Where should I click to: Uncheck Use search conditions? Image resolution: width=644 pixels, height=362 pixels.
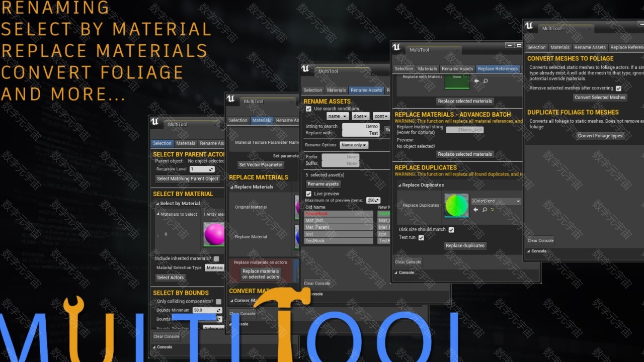[x=308, y=109]
